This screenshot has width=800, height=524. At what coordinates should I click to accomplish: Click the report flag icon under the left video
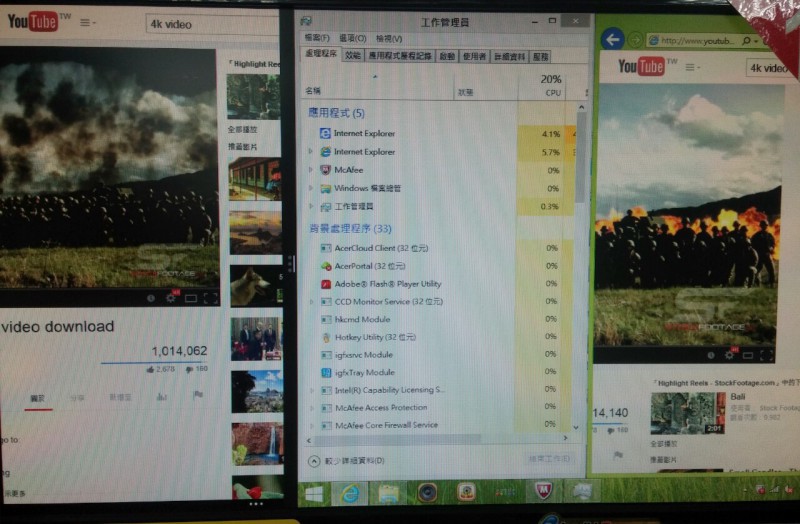tap(198, 395)
